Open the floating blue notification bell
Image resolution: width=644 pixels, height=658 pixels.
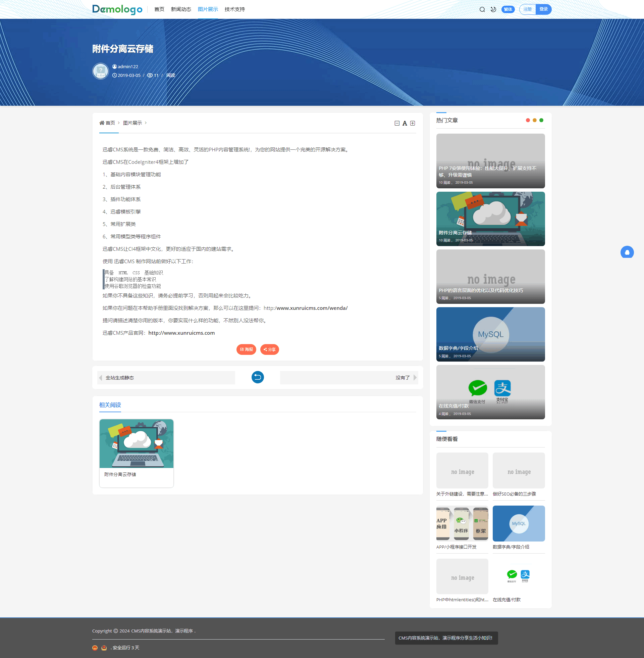click(627, 252)
